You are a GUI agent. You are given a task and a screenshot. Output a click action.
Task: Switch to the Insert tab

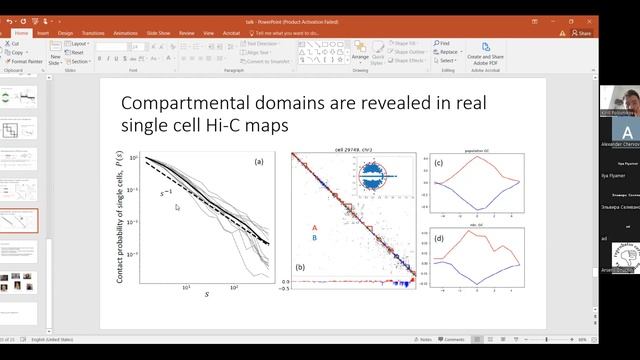[43, 33]
